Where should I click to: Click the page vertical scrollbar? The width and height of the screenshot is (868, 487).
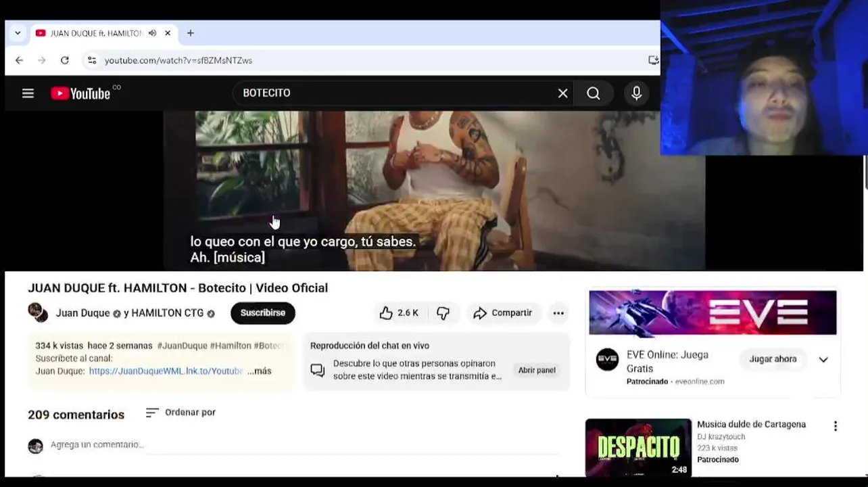point(865,172)
